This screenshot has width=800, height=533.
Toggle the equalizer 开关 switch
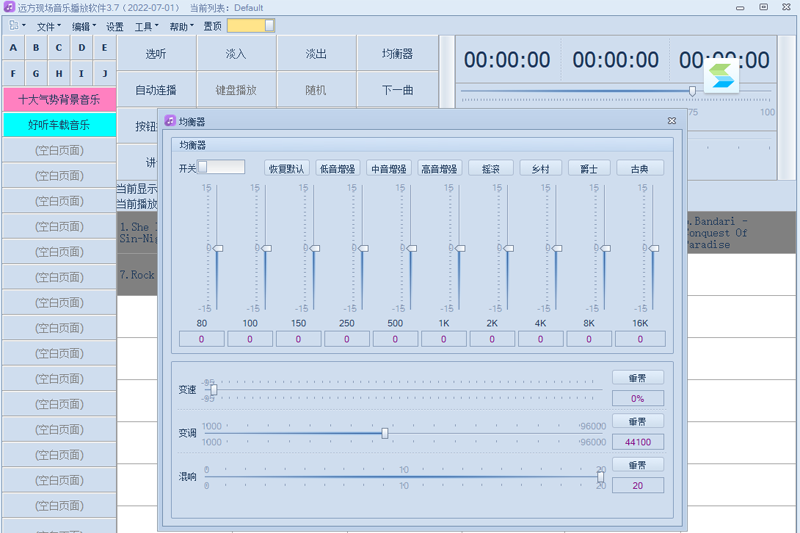(x=220, y=167)
